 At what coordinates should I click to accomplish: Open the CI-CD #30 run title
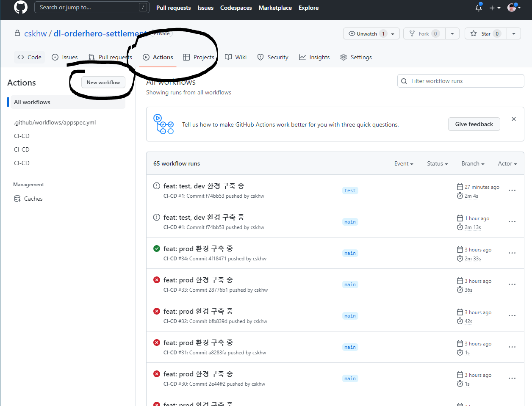(x=198, y=374)
